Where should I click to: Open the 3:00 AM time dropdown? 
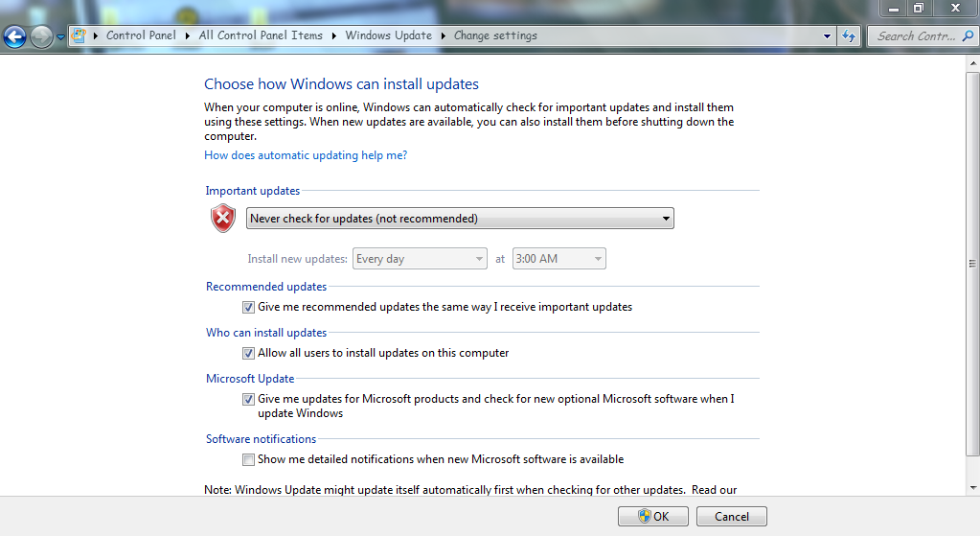(x=558, y=259)
